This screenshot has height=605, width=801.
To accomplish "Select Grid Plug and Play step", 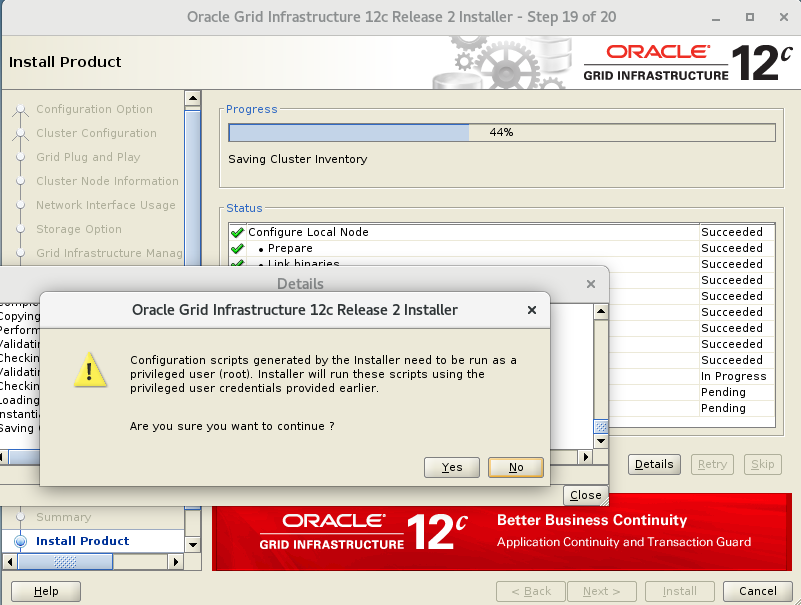I will point(88,157).
